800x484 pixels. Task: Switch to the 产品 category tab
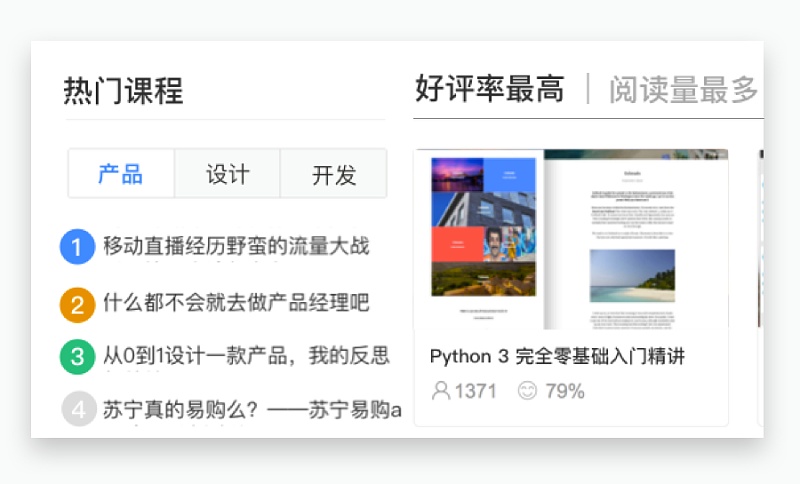[x=121, y=174]
